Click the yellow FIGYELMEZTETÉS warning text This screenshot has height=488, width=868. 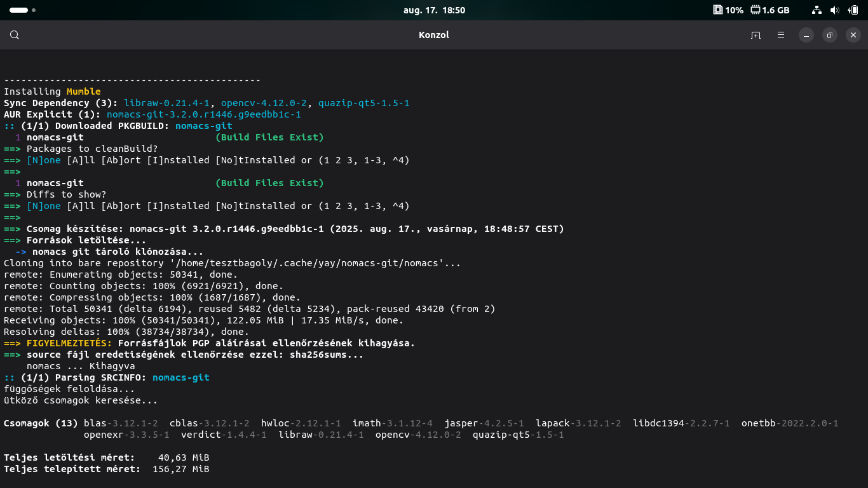[x=69, y=343]
